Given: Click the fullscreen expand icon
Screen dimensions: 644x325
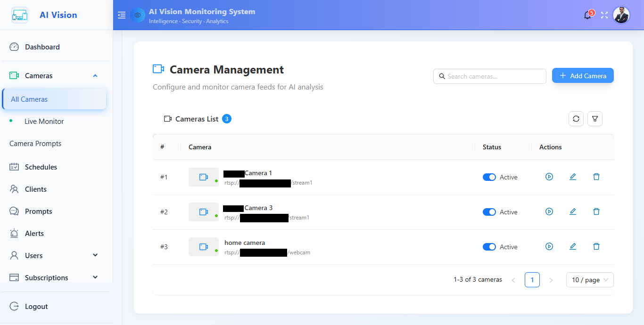Looking at the screenshot, I should coord(604,15).
